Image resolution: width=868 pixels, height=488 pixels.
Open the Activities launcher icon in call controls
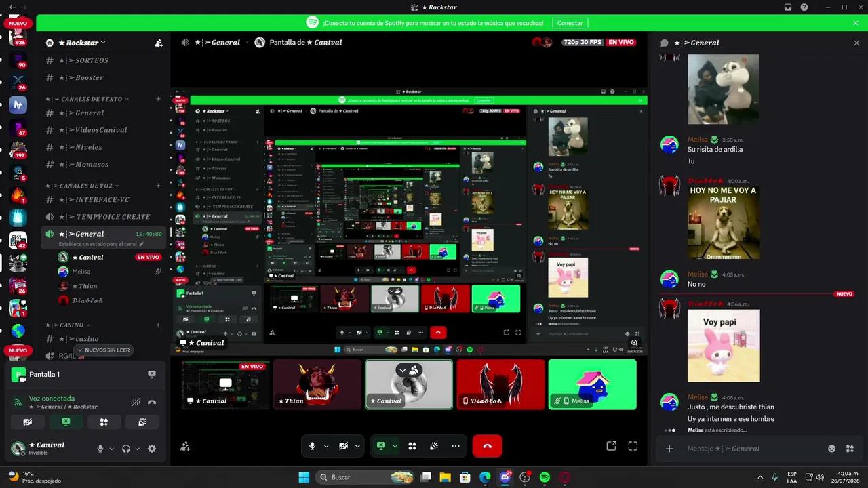[x=412, y=446]
